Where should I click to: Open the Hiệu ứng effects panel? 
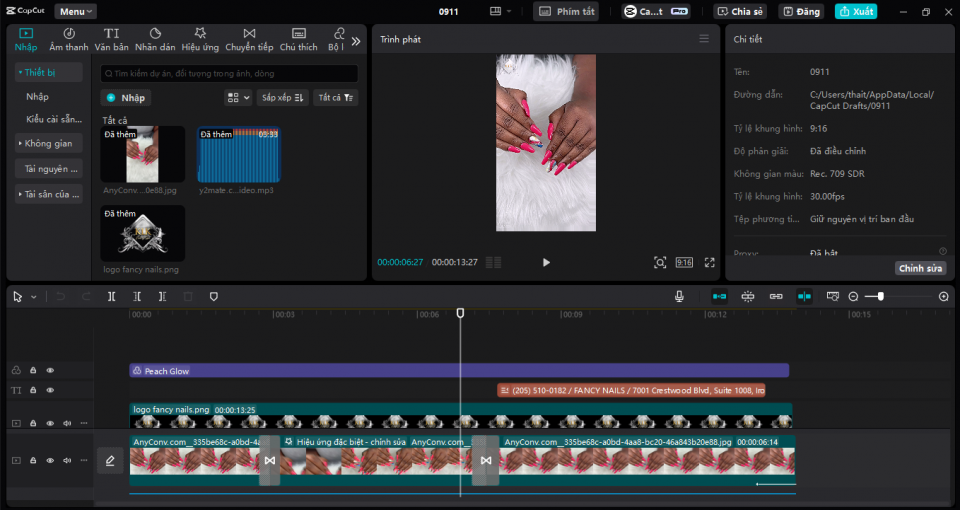pyautogui.click(x=200, y=39)
